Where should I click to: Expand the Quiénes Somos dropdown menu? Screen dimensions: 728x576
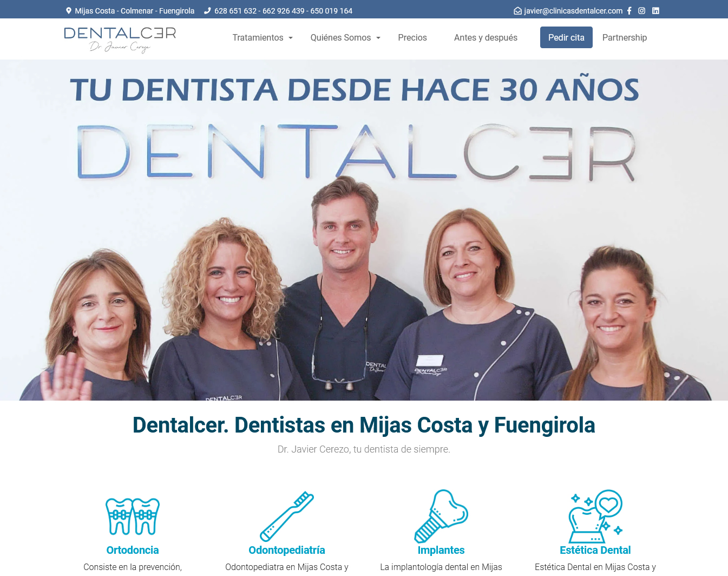(x=345, y=37)
